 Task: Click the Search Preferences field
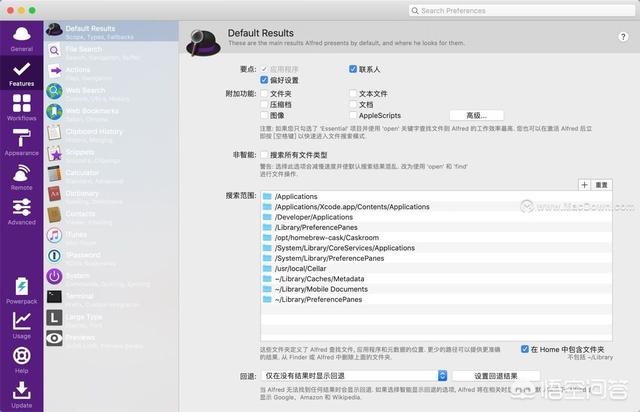click(x=520, y=10)
